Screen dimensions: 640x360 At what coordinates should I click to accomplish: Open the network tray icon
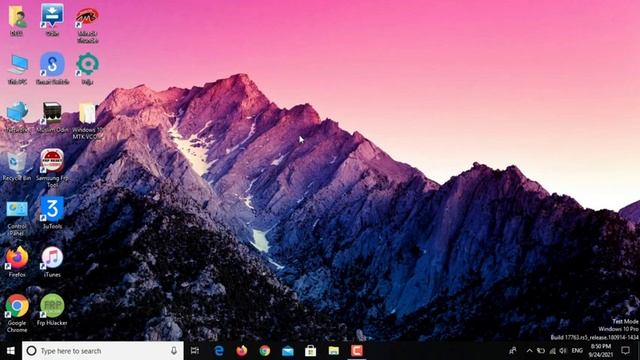(552, 351)
